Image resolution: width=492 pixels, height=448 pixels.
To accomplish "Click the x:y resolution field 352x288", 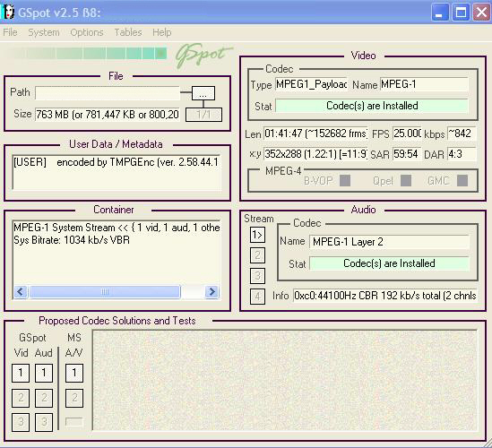I will coord(315,154).
